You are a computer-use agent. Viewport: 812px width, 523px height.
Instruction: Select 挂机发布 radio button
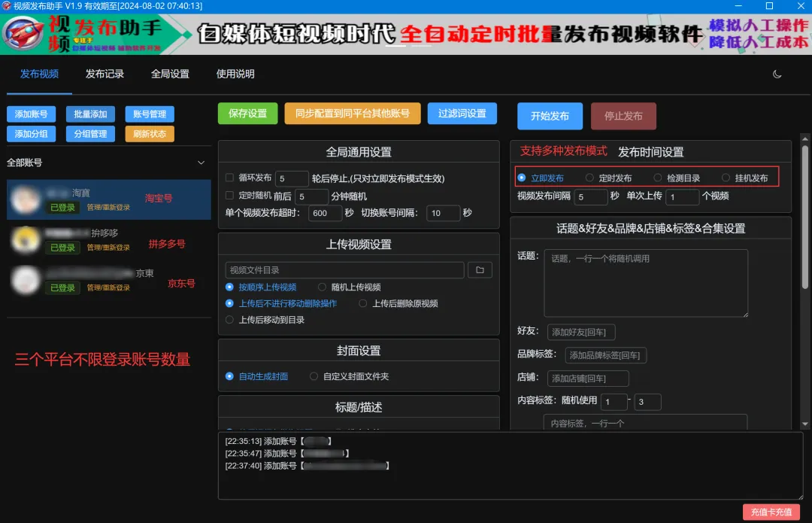(x=726, y=178)
